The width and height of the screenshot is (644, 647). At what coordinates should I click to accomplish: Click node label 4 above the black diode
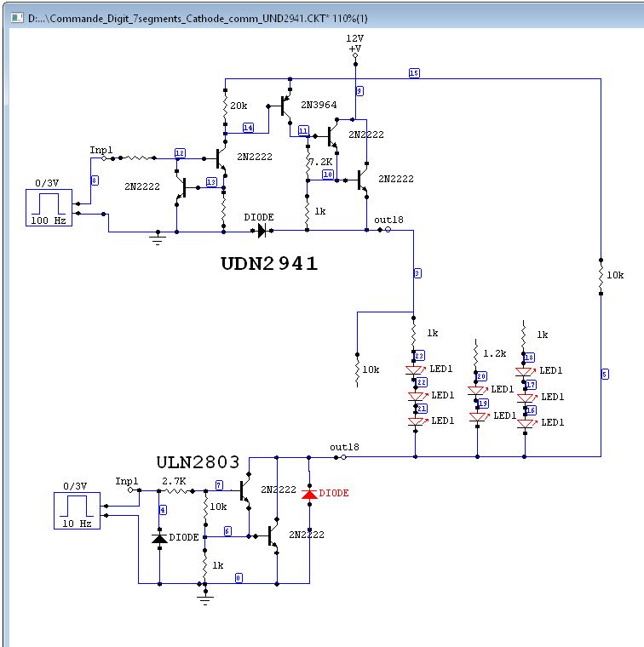tap(163, 510)
